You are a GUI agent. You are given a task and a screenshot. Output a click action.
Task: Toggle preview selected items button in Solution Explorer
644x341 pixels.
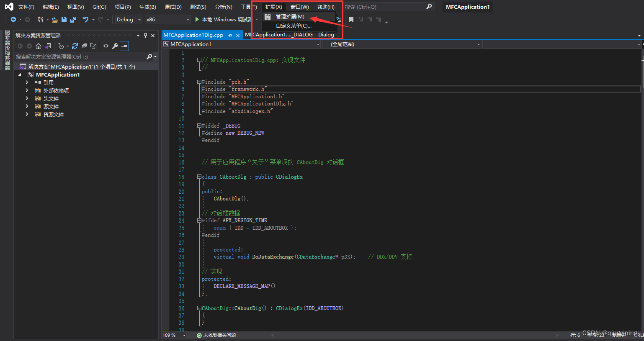click(124, 46)
